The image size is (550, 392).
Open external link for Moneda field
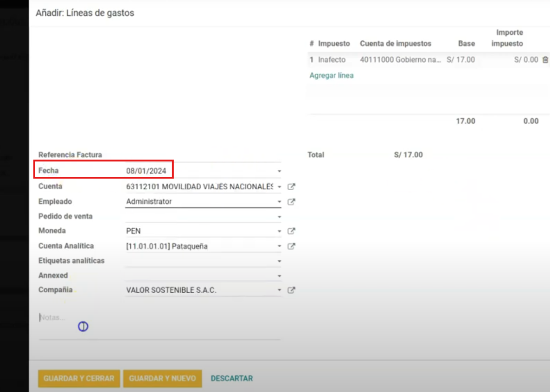tap(291, 231)
